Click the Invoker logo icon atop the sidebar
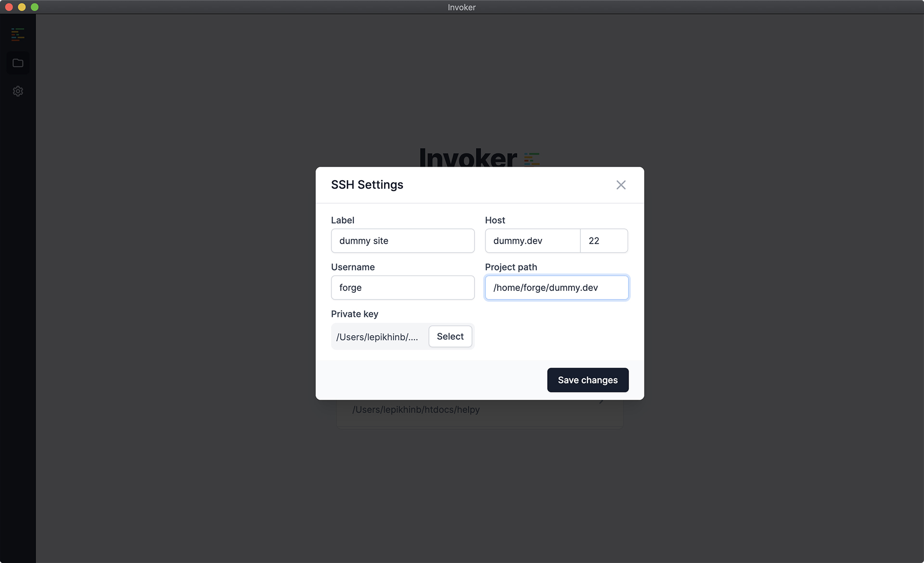Screen dimensions: 924x563 pyautogui.click(x=18, y=34)
